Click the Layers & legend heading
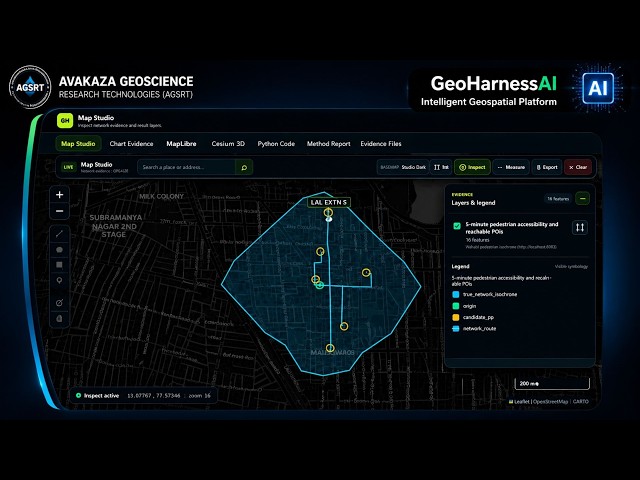 coord(473,202)
